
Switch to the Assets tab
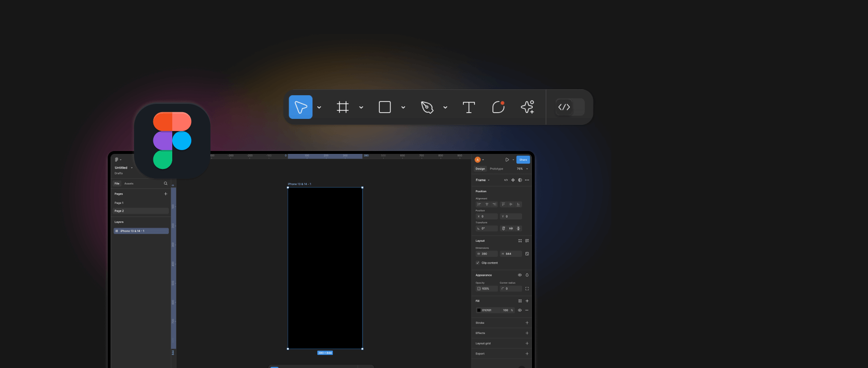(x=129, y=184)
